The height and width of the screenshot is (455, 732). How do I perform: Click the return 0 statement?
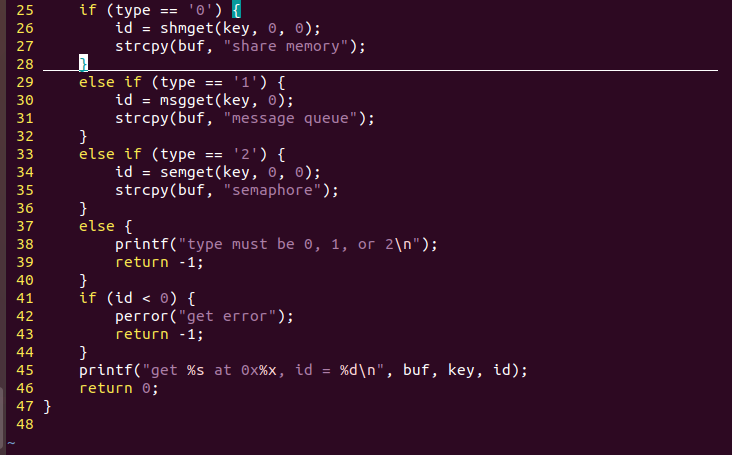coord(119,388)
